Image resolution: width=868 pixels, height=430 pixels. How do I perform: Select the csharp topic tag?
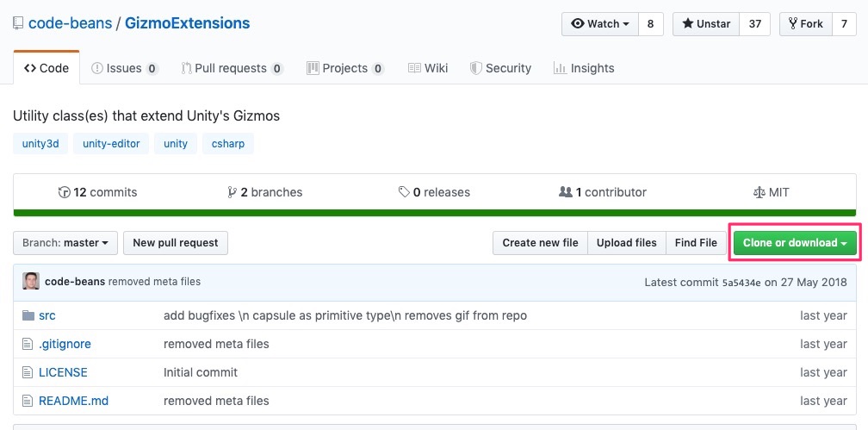[228, 144]
